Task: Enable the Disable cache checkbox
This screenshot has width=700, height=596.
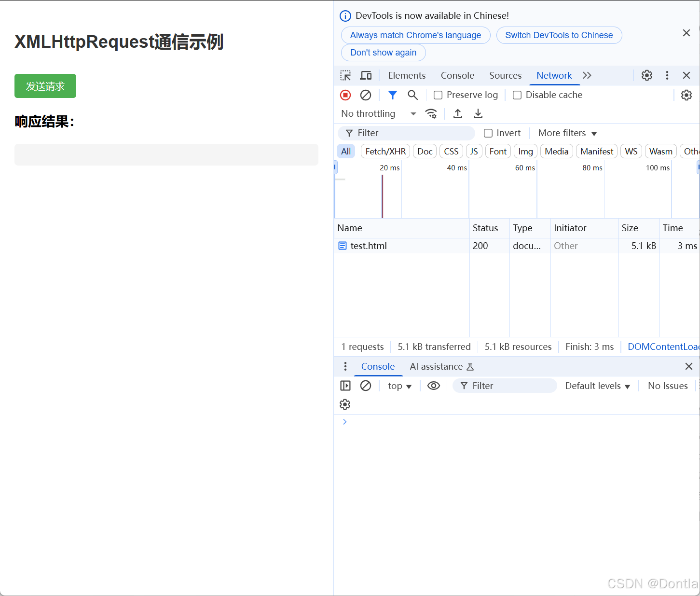Action: click(517, 95)
